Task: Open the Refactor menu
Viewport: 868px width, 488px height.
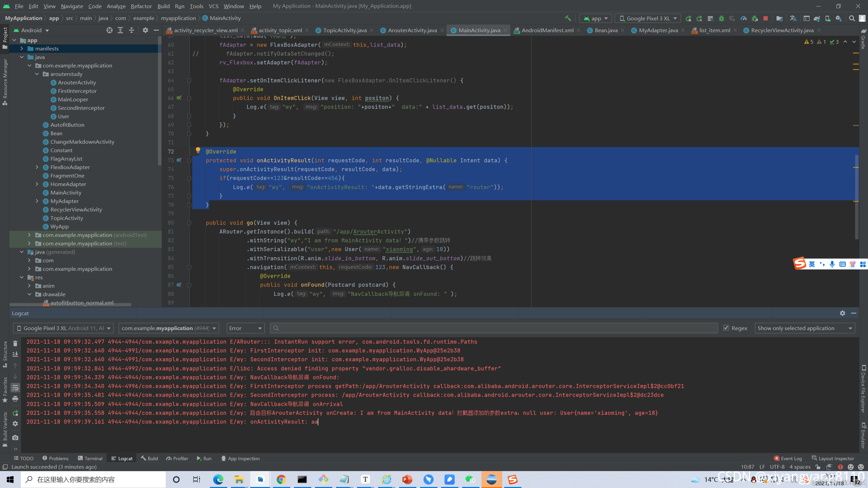Action: 141,6
